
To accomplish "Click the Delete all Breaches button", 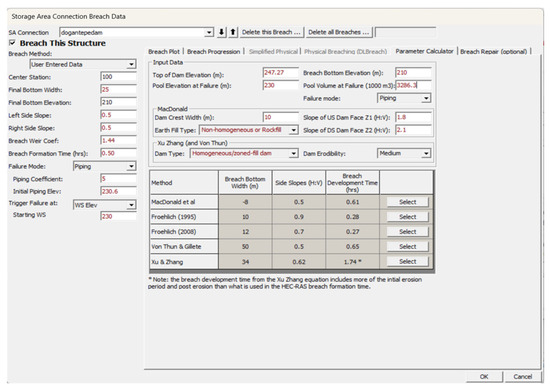I will (338, 32).
